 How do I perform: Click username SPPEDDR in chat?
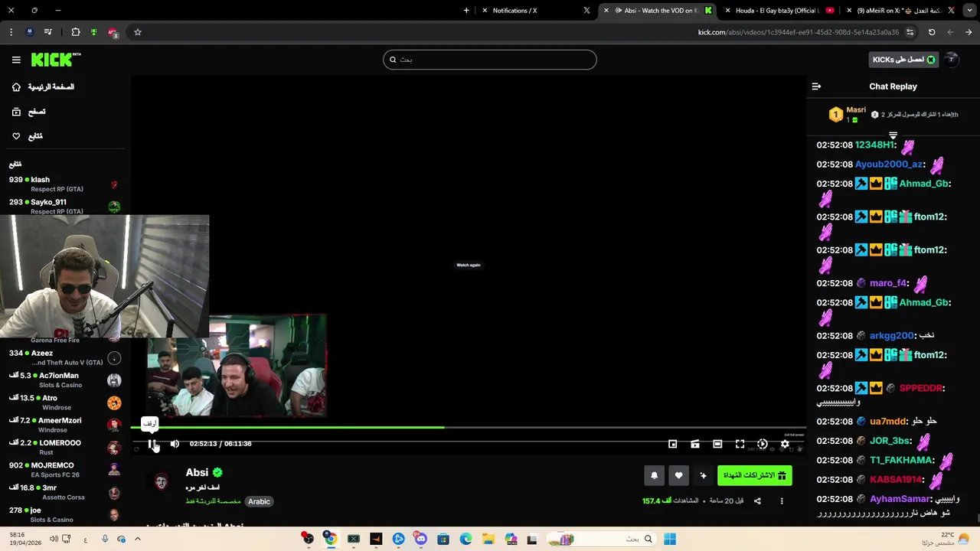pyautogui.click(x=920, y=389)
